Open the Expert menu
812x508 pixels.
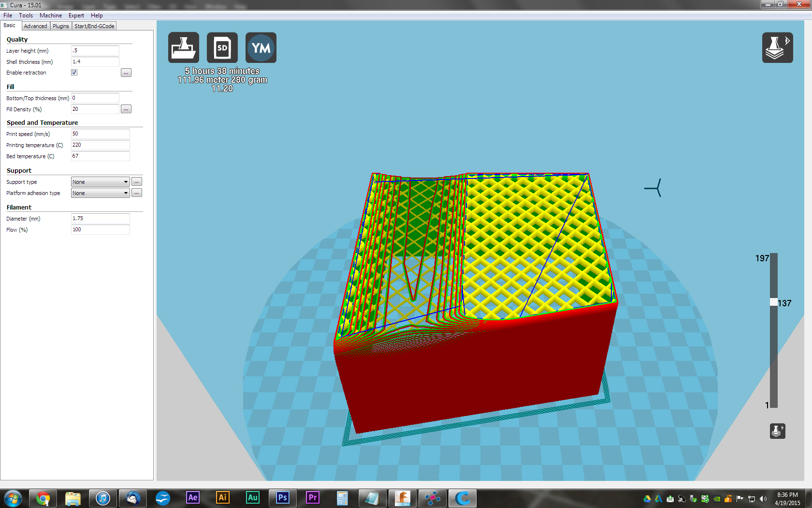(76, 15)
